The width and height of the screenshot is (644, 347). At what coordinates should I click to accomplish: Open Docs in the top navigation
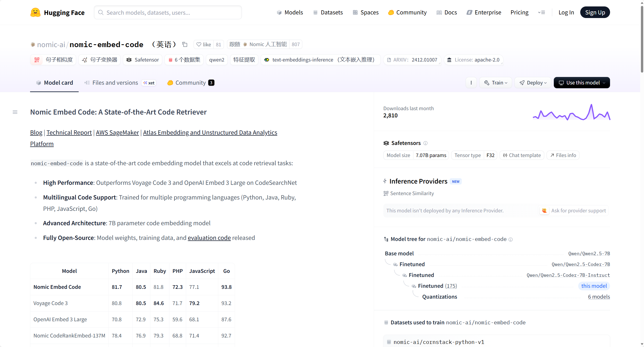click(447, 12)
